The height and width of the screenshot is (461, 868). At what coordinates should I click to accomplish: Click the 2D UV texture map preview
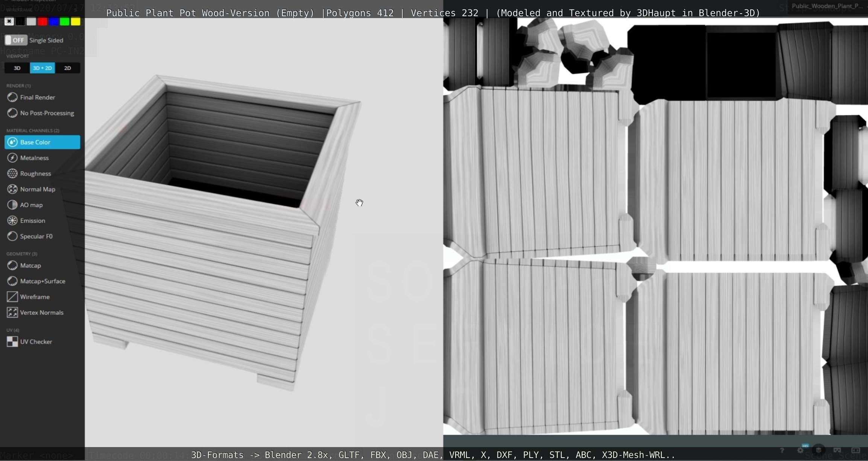655,227
